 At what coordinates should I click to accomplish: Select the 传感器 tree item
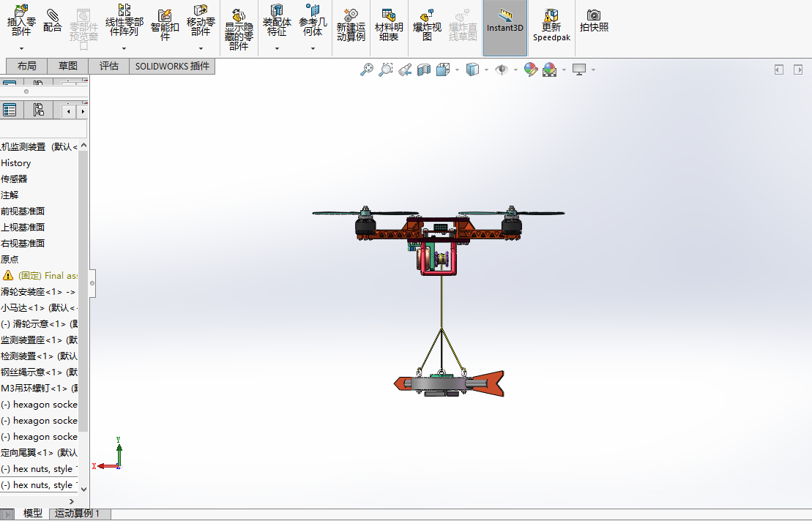click(14, 179)
